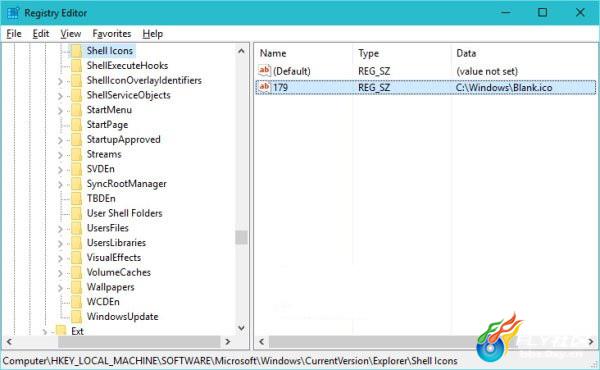Click the VisualEffects folder icon

point(77,258)
